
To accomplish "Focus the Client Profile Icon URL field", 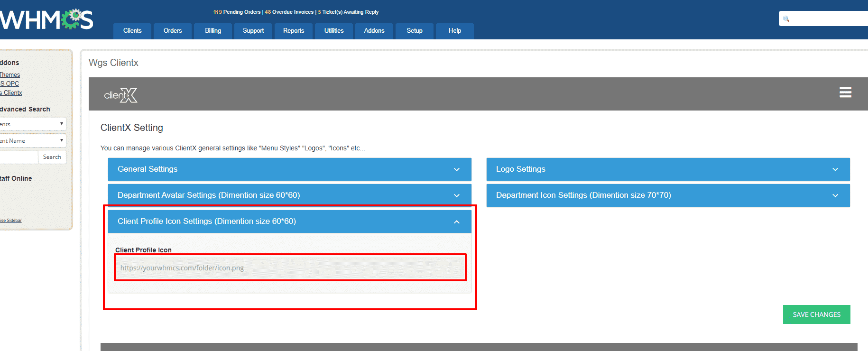I will pos(290,268).
